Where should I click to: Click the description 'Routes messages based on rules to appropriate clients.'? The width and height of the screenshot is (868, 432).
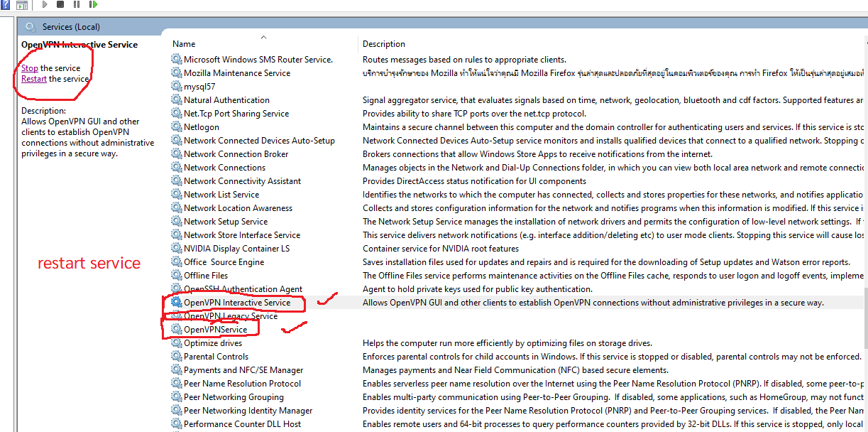[x=464, y=60]
